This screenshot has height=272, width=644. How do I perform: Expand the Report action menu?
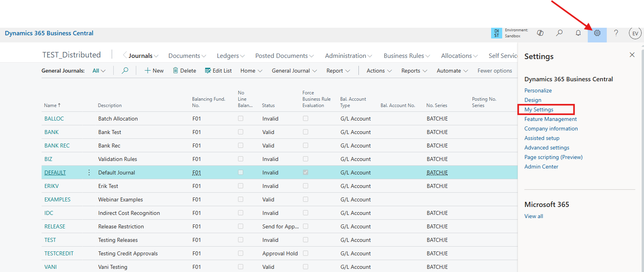point(338,71)
